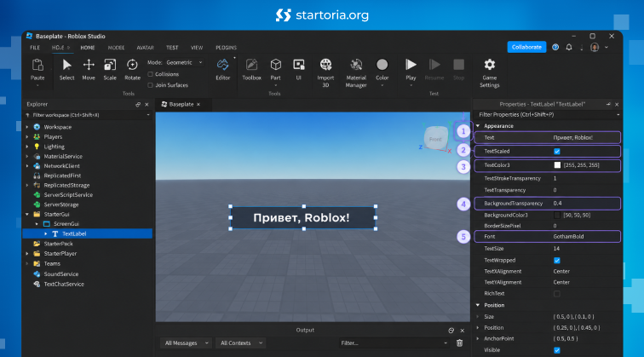Collapse the StarterGui tree node

click(x=27, y=214)
